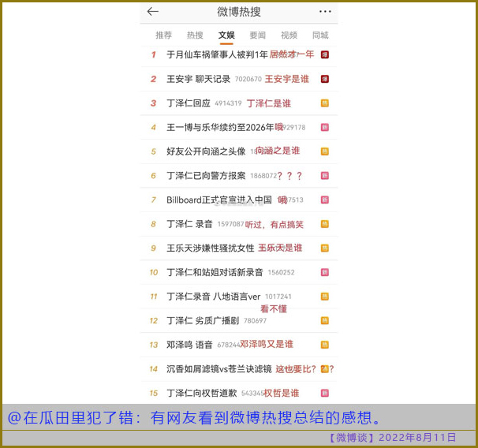Click the 新 badge on 站姐对话新录音 row
The width and height of the screenshot is (478, 448).
click(x=325, y=272)
